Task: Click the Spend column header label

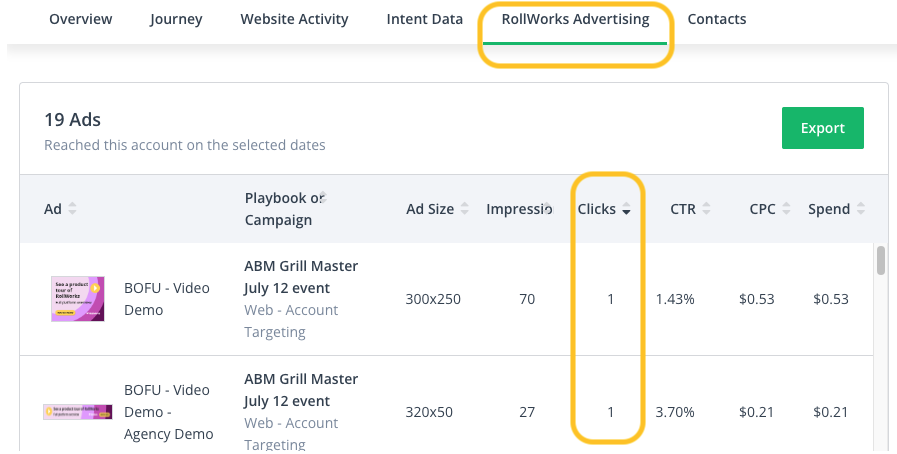Action: [829, 209]
